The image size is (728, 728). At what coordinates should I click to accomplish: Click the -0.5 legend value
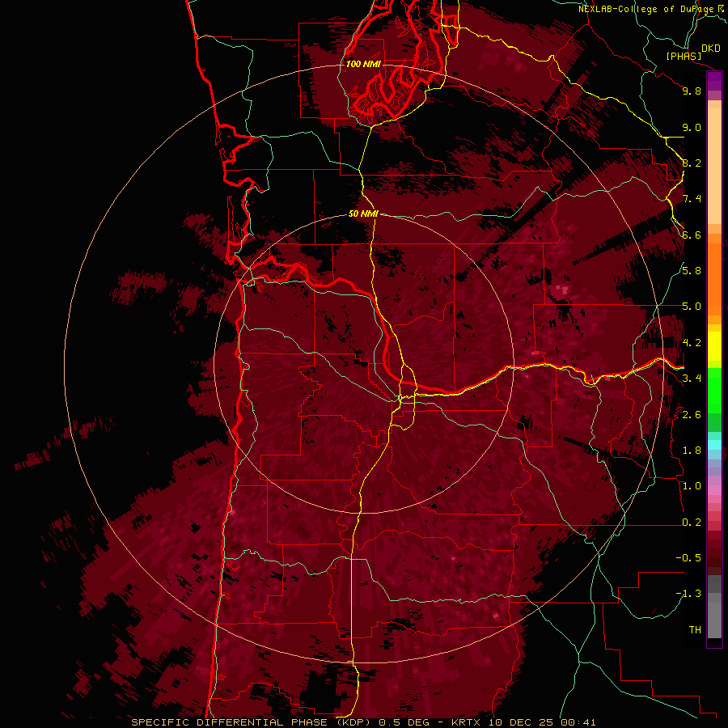tap(688, 558)
